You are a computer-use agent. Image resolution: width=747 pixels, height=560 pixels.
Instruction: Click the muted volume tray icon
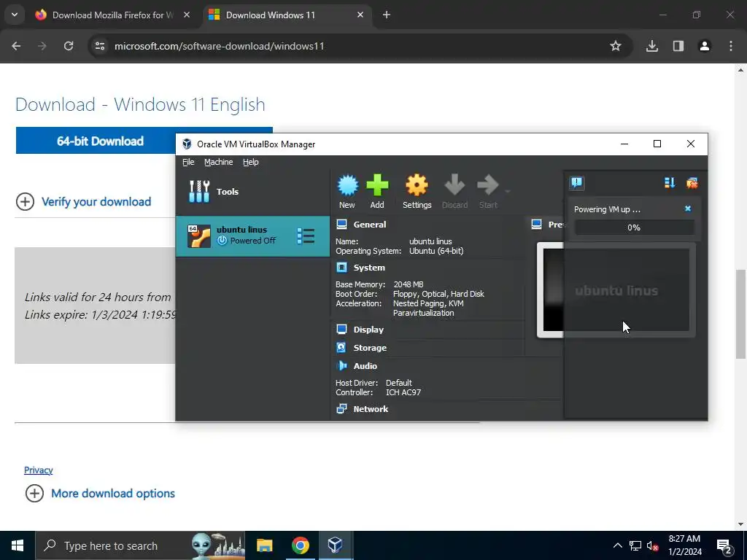652,545
